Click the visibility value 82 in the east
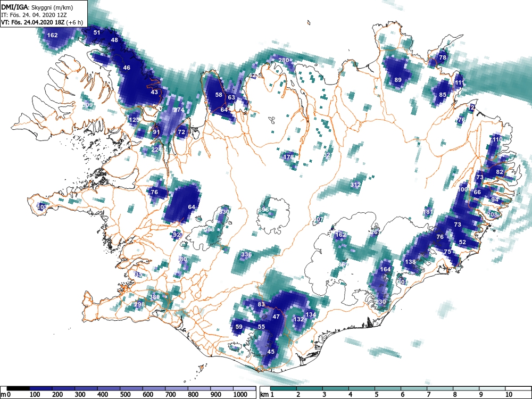This screenshot has width=532, height=399. point(500,172)
